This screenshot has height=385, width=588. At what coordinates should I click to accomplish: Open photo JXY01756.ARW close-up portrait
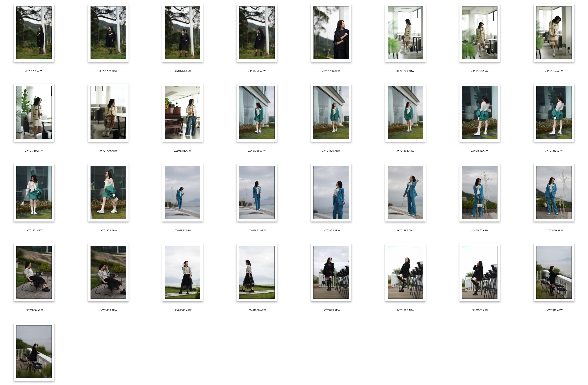pyautogui.click(x=331, y=33)
